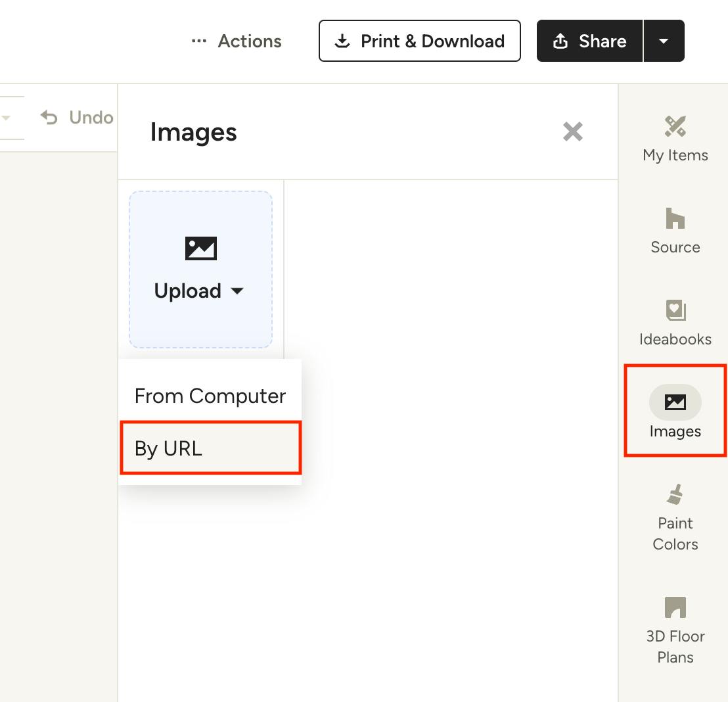Viewport: 728px width, 702px height.
Task: Click the download icon in Print & Download
Action: [x=342, y=41]
